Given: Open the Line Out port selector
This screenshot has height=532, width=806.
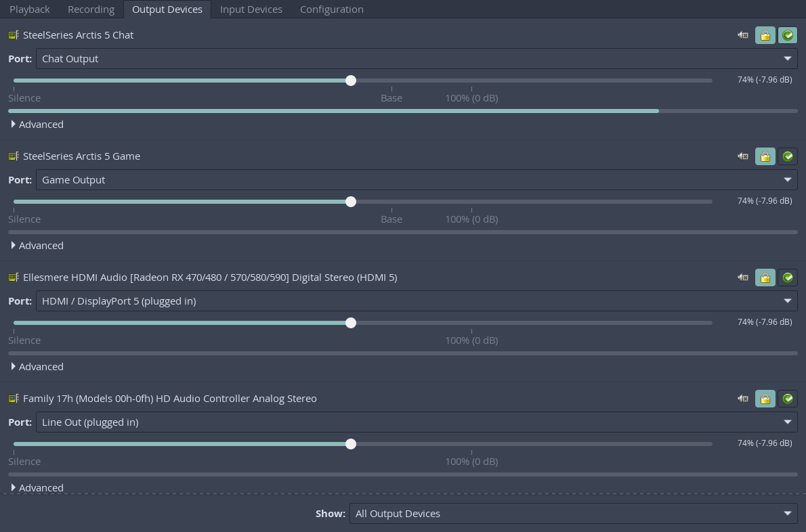Looking at the screenshot, I should coord(417,422).
